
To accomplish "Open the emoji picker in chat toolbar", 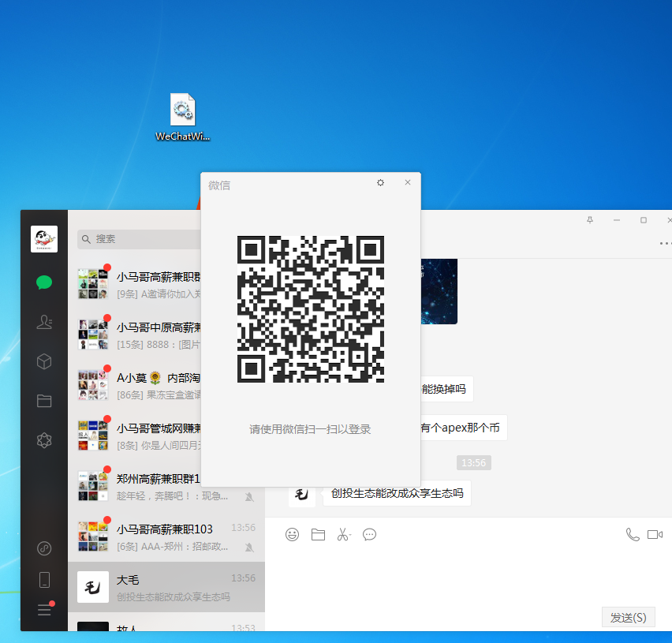I will coord(292,535).
